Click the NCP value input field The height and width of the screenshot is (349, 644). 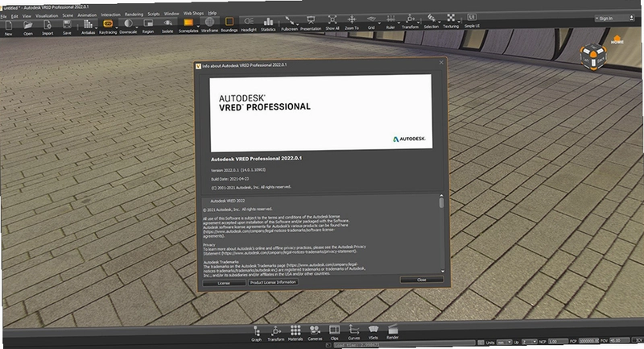coord(557,341)
